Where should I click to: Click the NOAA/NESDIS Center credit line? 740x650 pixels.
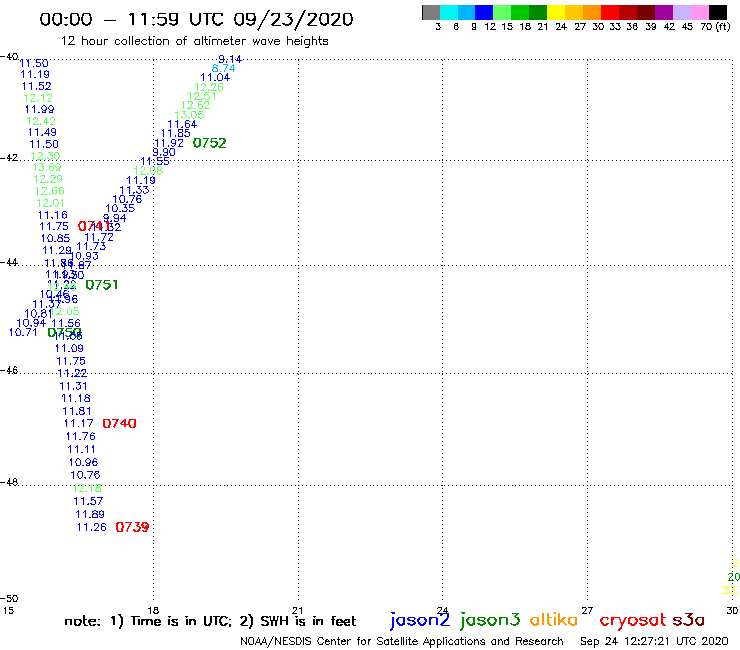click(x=402, y=641)
